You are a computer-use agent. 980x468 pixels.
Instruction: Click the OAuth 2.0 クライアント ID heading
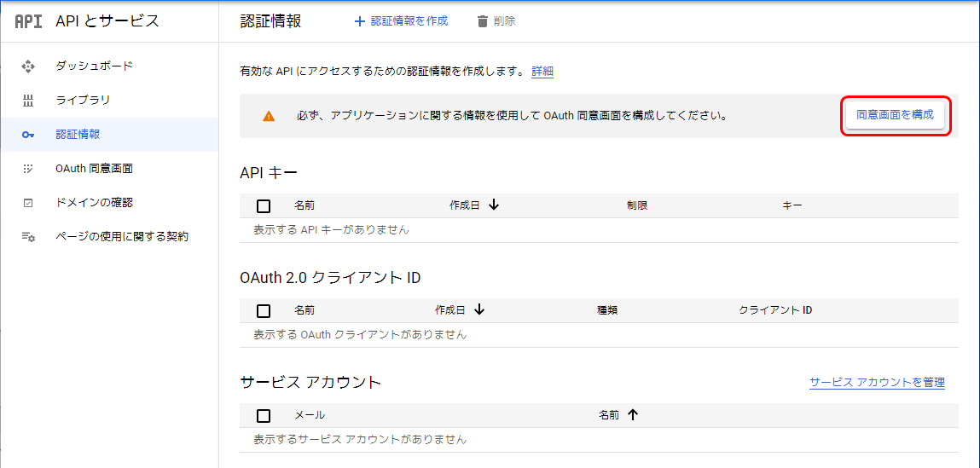(330, 277)
